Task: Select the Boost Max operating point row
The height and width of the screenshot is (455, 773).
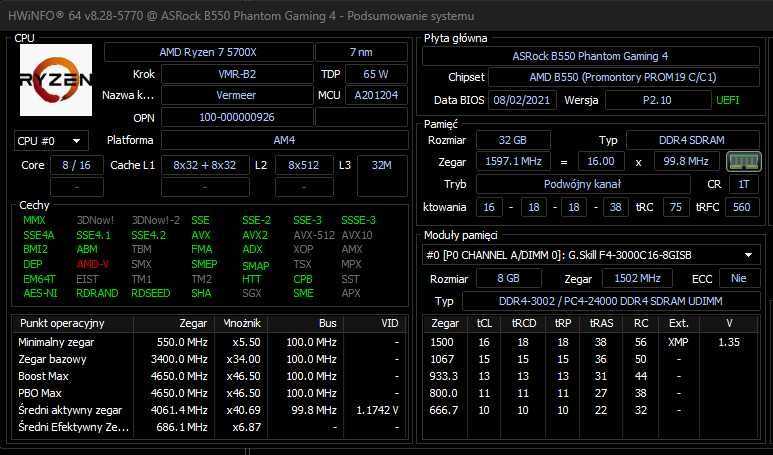Action: pos(211,376)
